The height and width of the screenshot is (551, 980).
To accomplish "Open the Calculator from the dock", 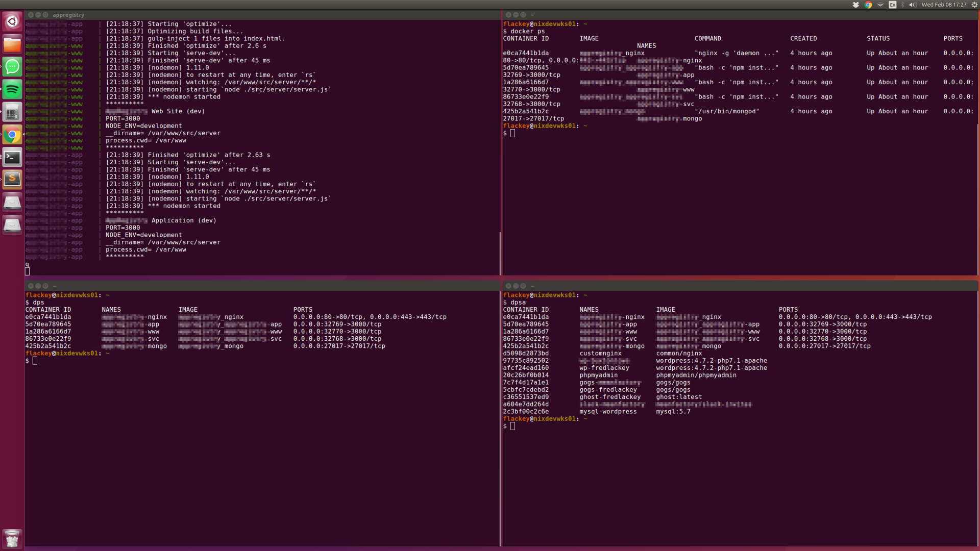I will coord(12,112).
